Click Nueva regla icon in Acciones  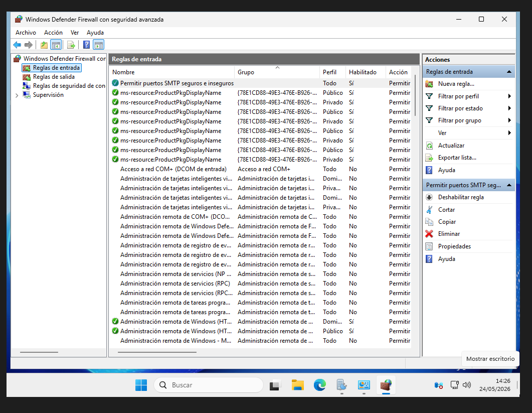pos(429,84)
